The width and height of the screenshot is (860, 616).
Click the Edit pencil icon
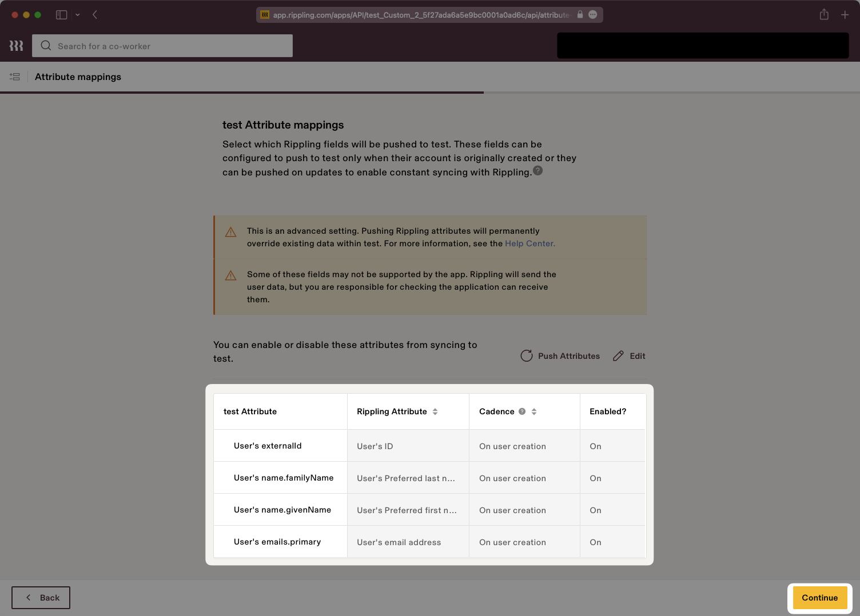tap(618, 356)
